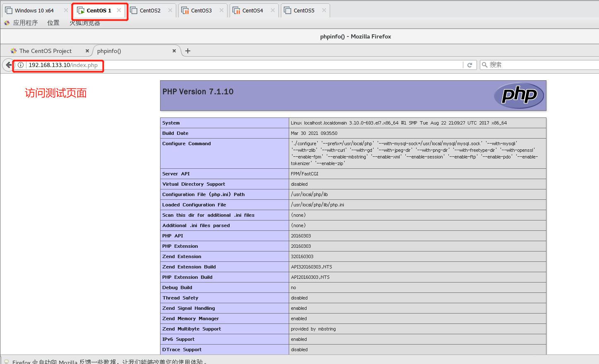Open the CentOS4 VM tab
599x364 pixels.
click(253, 10)
